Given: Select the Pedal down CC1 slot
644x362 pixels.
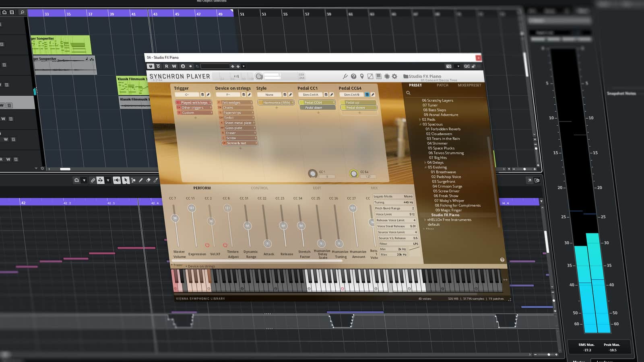Looking at the screenshot, I should tap(313, 108).
